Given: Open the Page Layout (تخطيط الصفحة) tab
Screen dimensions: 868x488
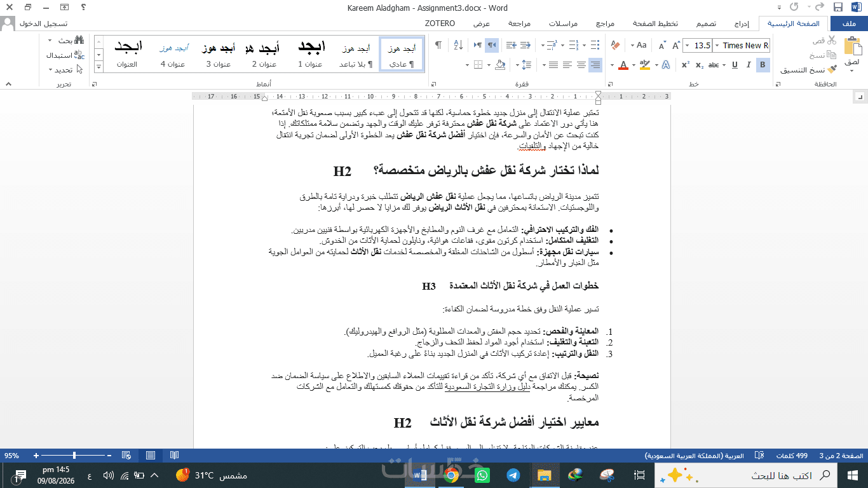Looking at the screenshot, I should point(654,24).
